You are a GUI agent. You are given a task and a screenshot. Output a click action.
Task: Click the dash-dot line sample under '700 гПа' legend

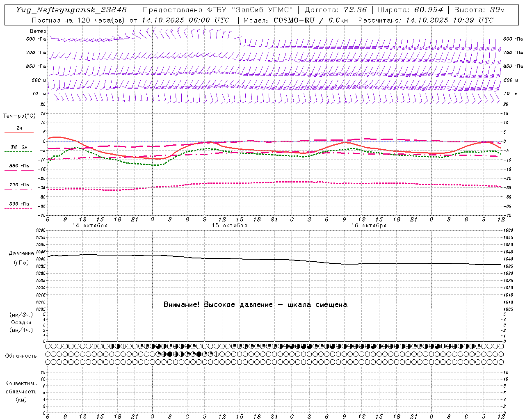18,189
